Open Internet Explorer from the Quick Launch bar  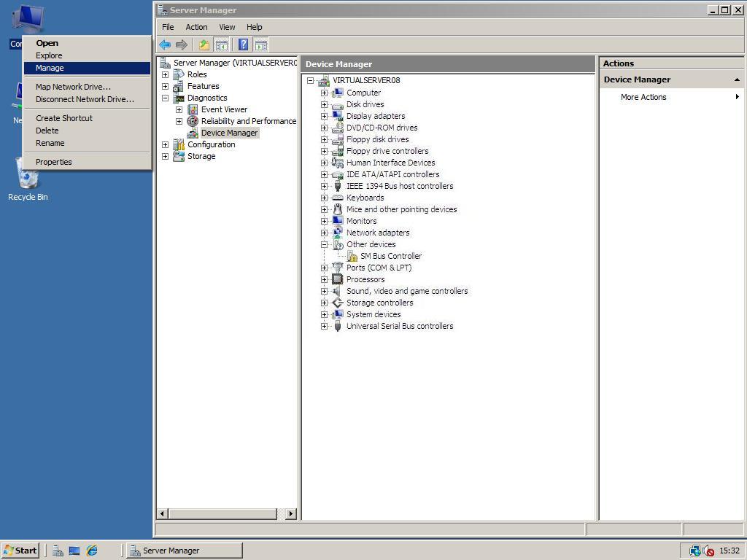(91, 551)
